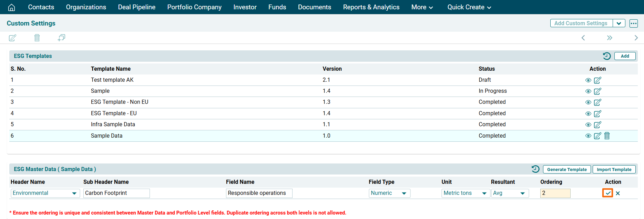644x219 pixels.
Task: Cancel row editing with the X icon
Action: [618, 193]
